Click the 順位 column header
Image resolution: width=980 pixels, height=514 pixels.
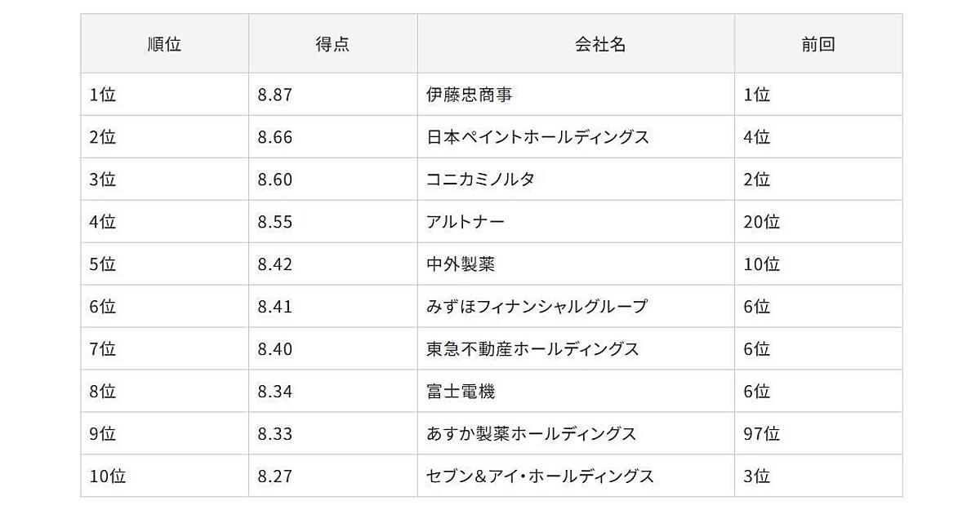164,44
